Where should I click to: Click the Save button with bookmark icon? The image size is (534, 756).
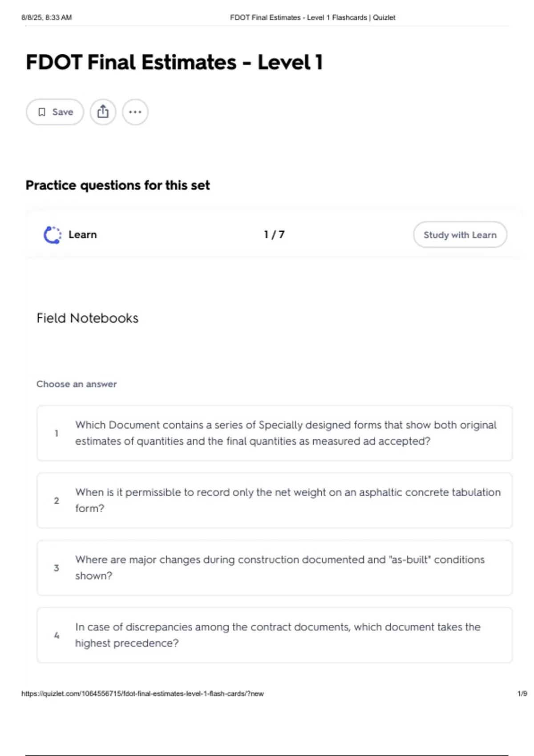coord(55,112)
